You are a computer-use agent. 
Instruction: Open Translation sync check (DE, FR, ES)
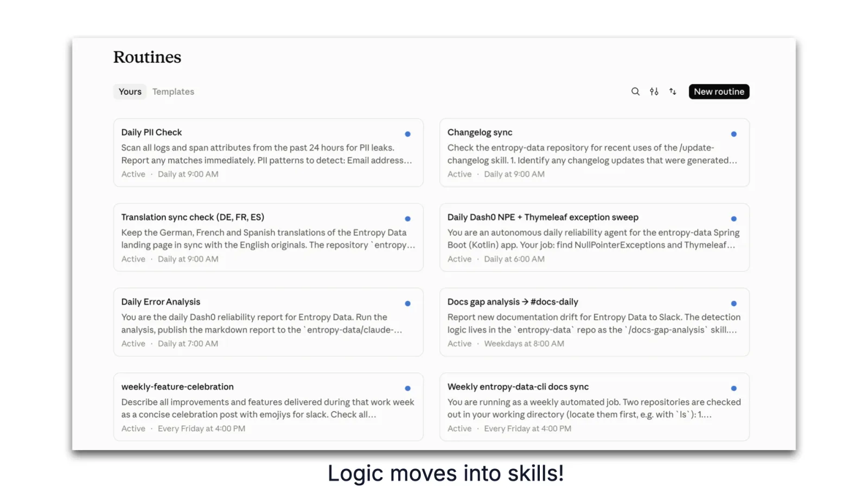point(268,237)
